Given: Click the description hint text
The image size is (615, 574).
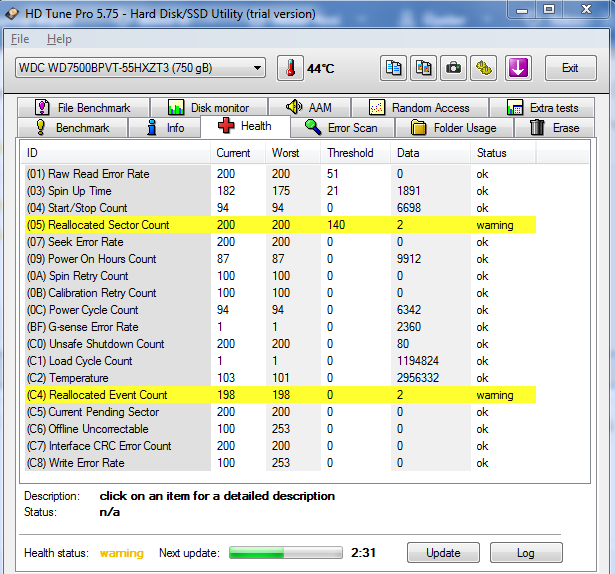Looking at the screenshot, I should coord(217,496).
